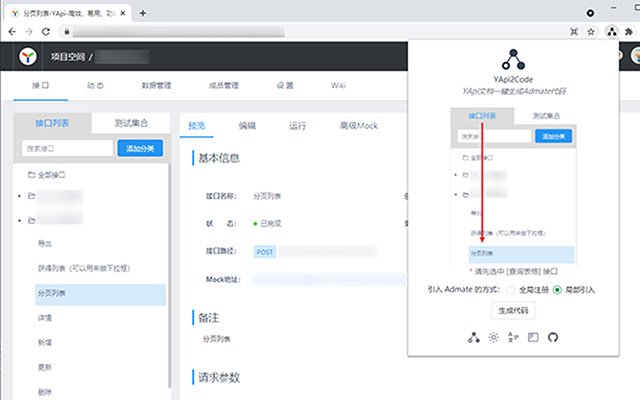Select the 局部引入 radio option
This screenshot has height=400, width=640.
point(557,290)
